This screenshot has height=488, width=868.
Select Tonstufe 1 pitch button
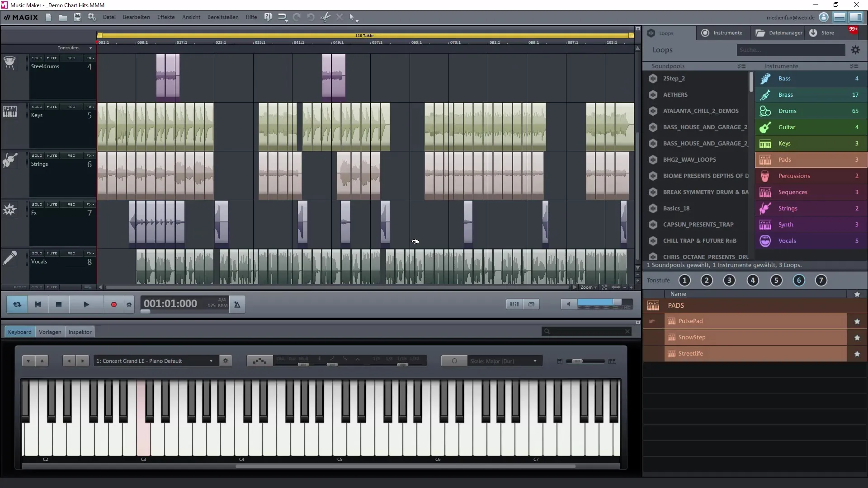tap(684, 281)
